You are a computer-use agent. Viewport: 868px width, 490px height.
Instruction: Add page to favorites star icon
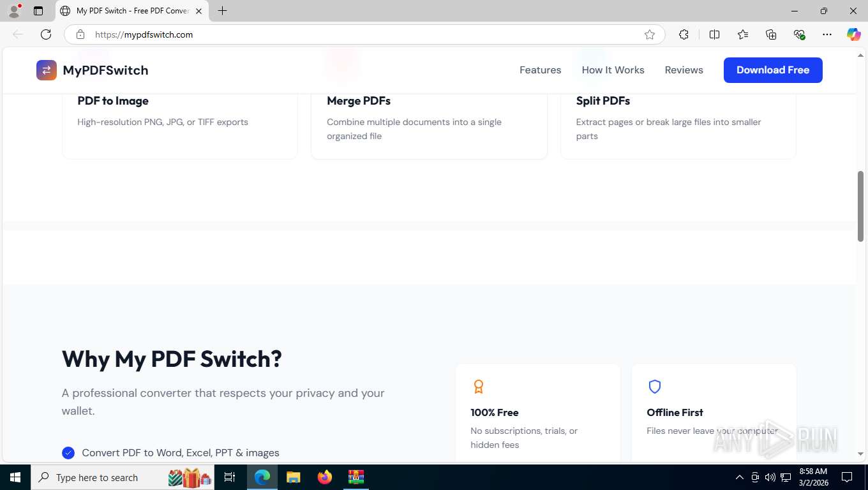(x=650, y=34)
